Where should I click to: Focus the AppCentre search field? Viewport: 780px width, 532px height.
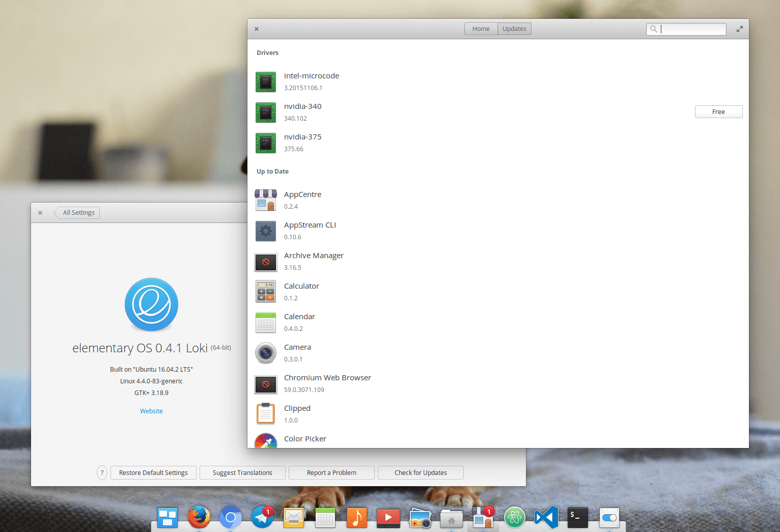pos(686,29)
